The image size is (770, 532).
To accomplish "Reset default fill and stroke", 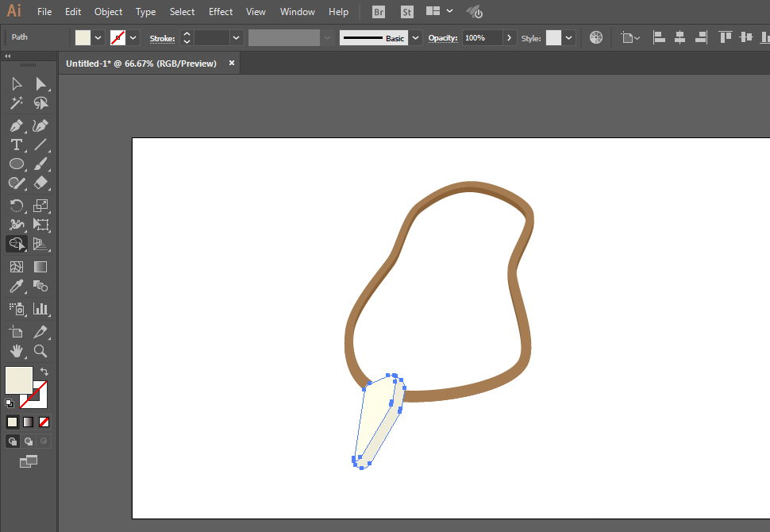I will (x=10, y=403).
